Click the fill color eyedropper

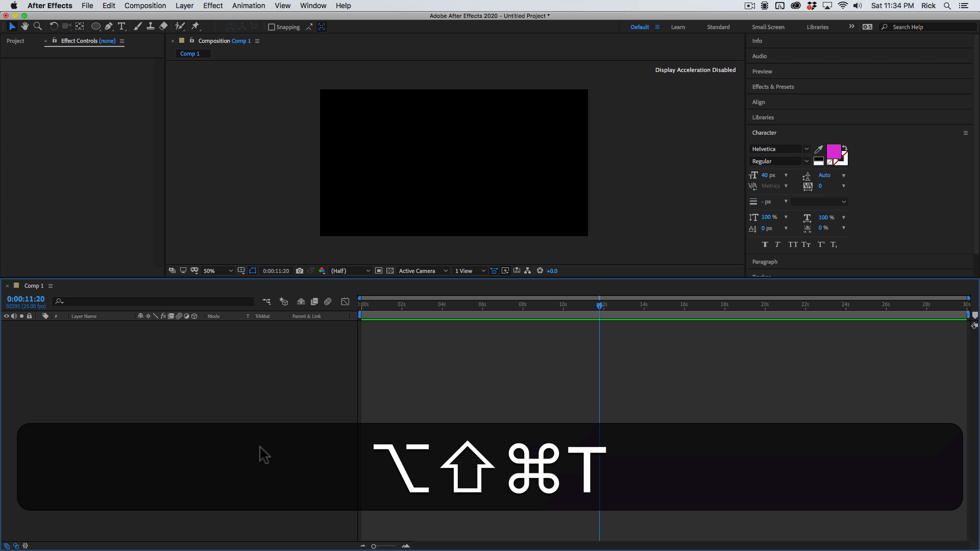click(x=818, y=149)
